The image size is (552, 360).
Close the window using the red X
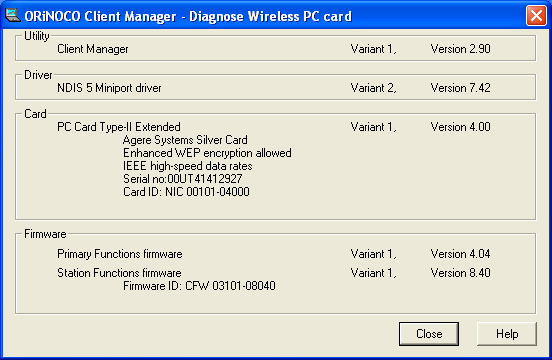tap(536, 16)
